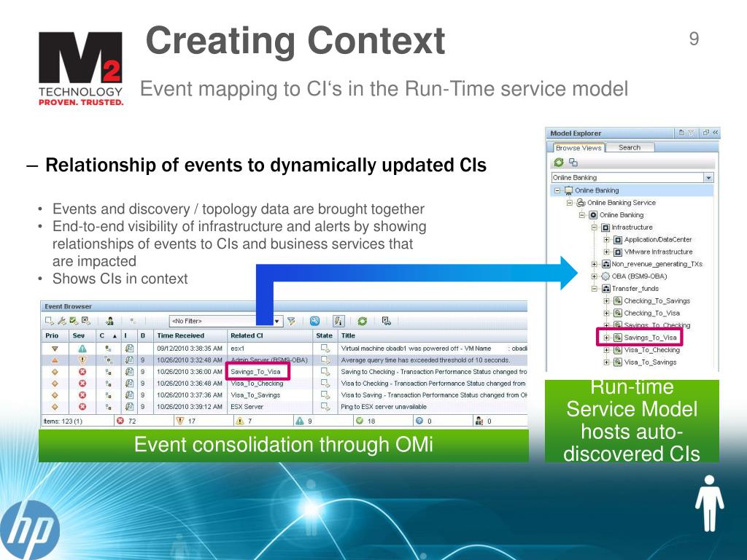Click the X-box icon in Event Browser toolbar
Image resolution: width=747 pixels, height=560 pixels.
86,321
